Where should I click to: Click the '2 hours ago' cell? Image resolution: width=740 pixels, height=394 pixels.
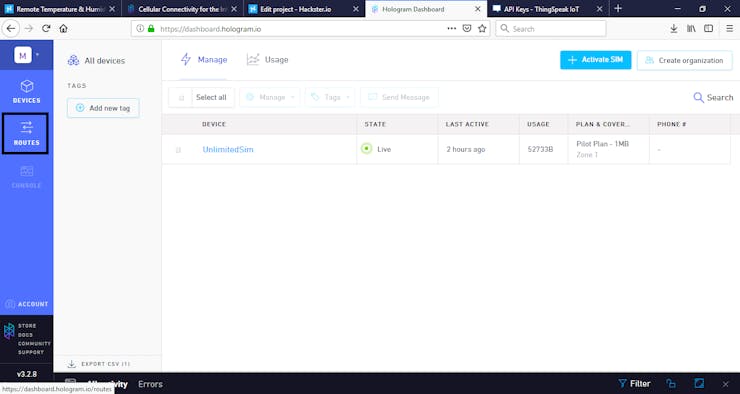(x=466, y=149)
